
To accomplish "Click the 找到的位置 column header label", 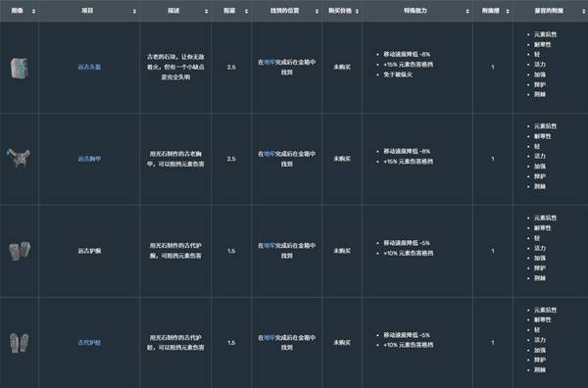I will 284,11.
